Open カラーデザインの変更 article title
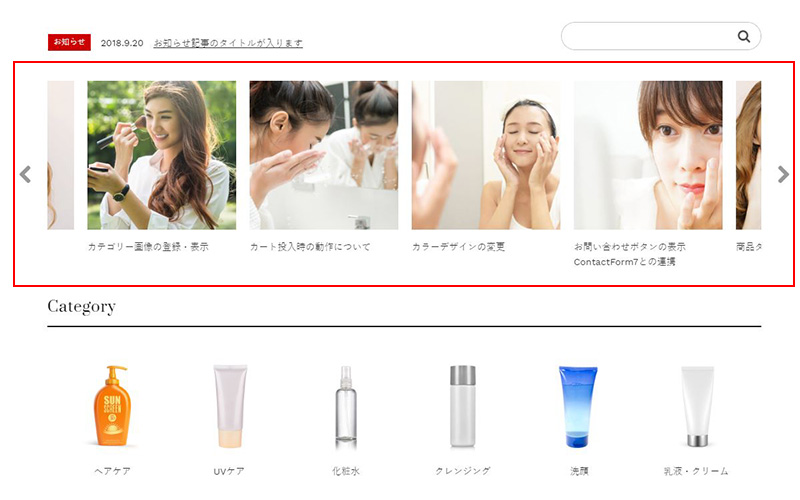Image resolution: width=800 pixels, height=500 pixels. [458, 247]
